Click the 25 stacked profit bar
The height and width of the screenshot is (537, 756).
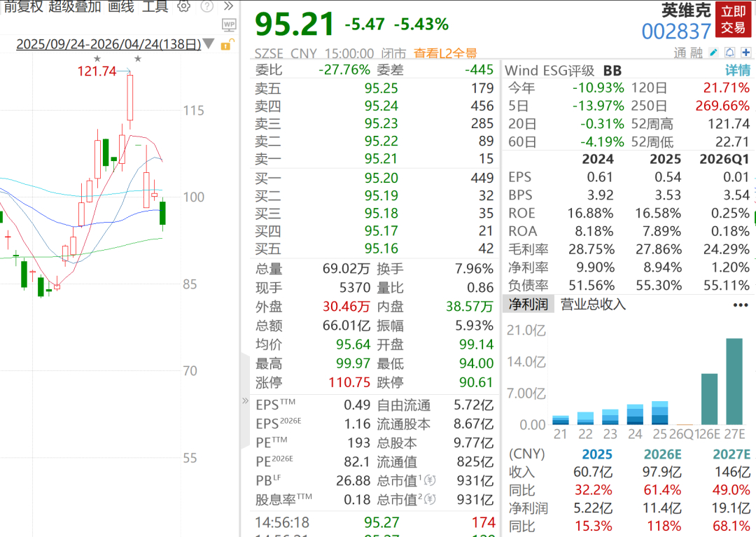(659, 413)
